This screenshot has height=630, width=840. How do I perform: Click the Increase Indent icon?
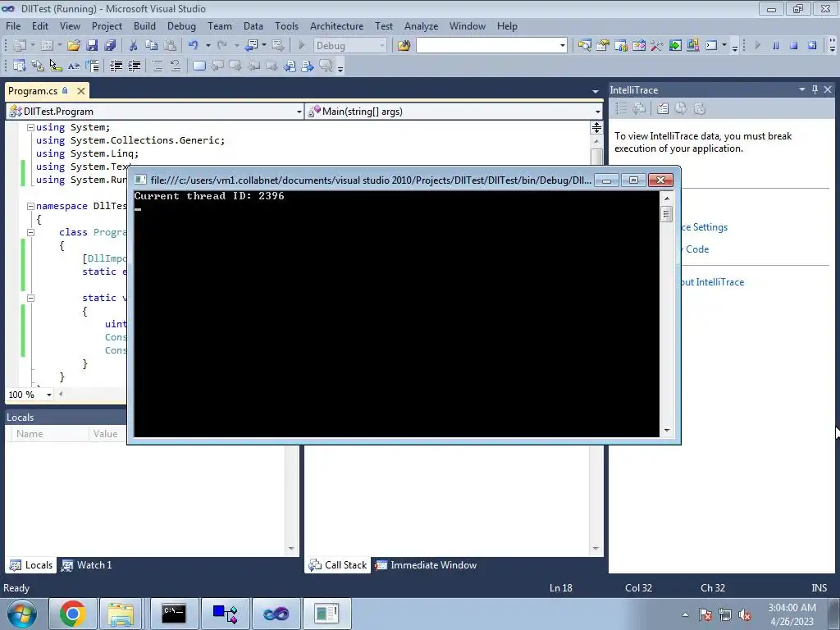[x=134, y=66]
